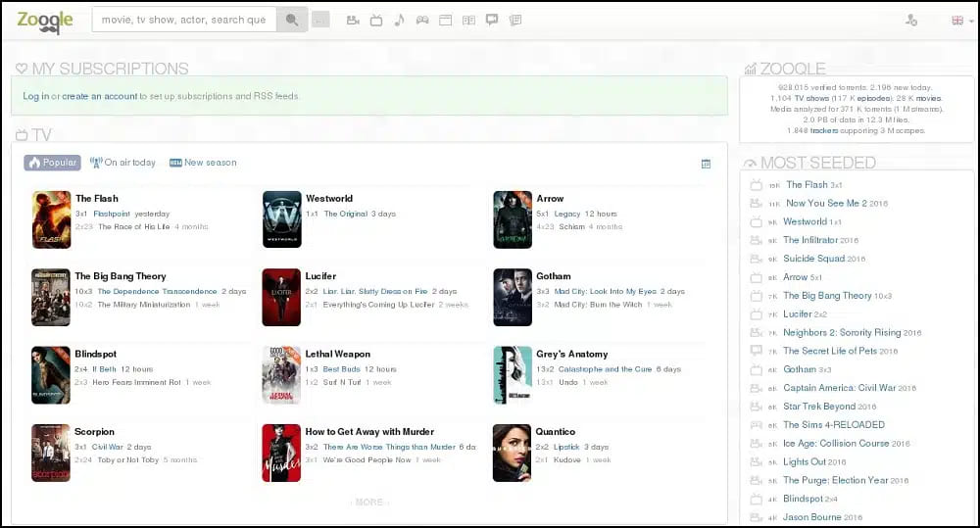The image size is (980, 528).
Task: Expand the TV list with MORE
Action: tap(369, 503)
